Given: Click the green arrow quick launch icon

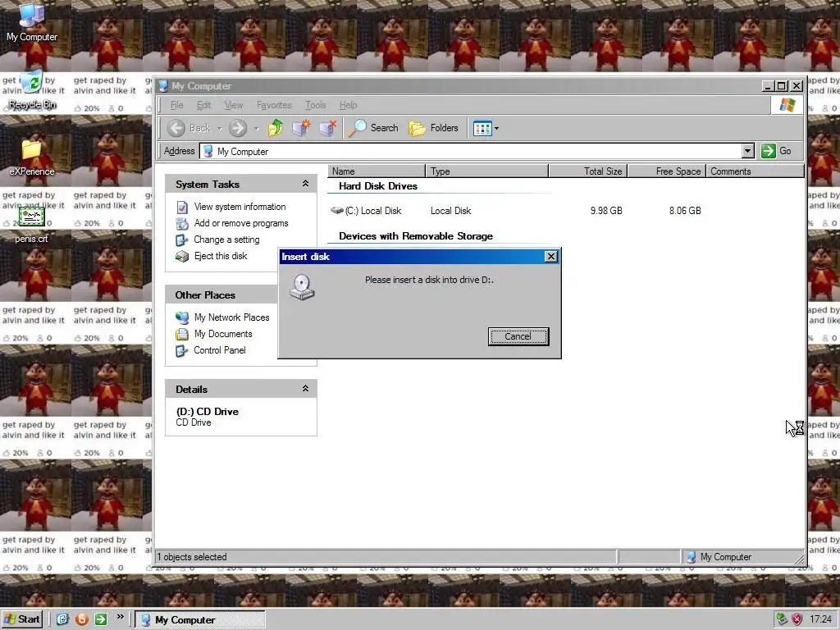Looking at the screenshot, I should point(101,619).
